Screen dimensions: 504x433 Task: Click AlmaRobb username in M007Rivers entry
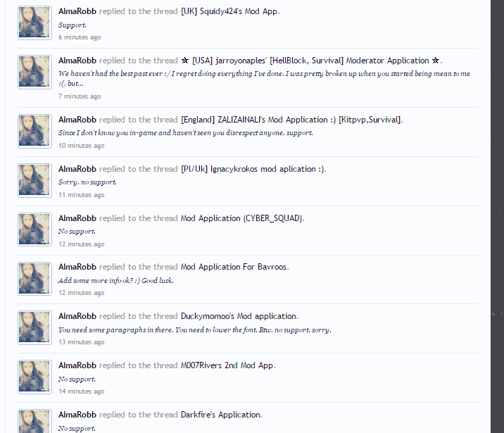77,365
